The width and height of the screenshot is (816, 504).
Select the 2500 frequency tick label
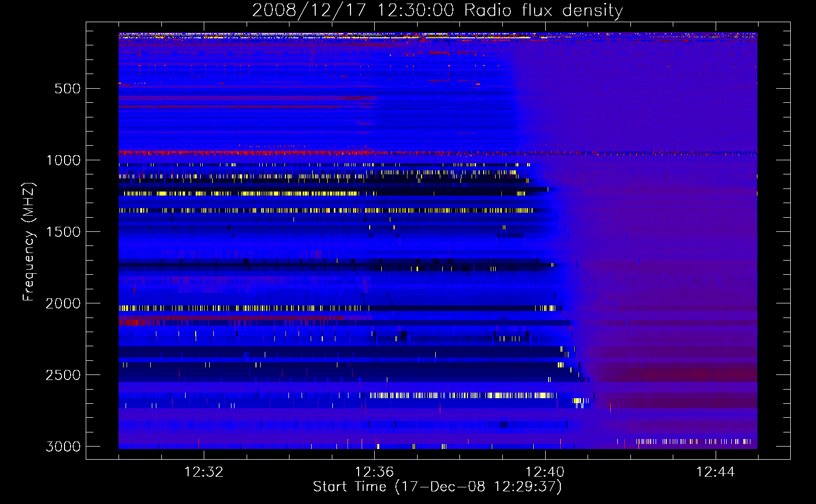(x=64, y=375)
